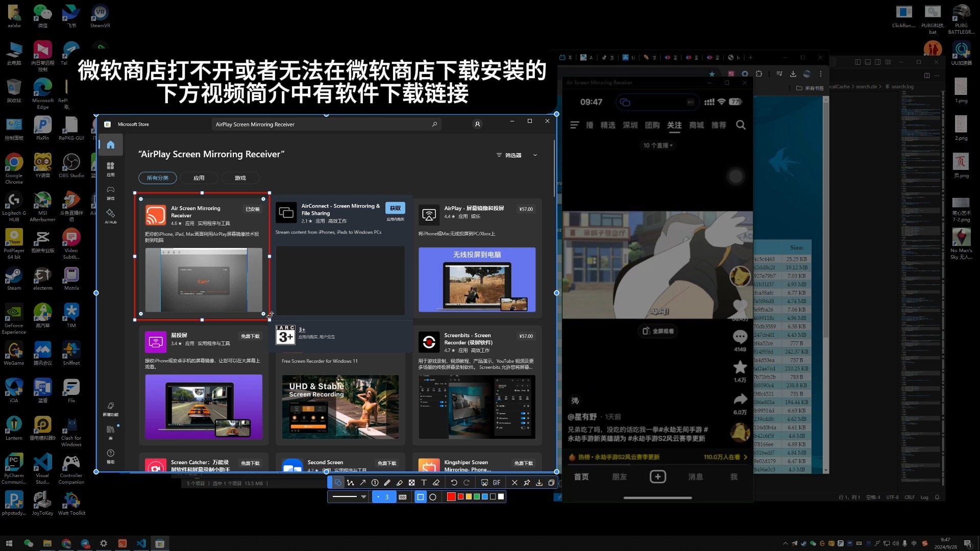Switch to 关注 tab in mirrored phone
This screenshot has width=980, height=551.
[x=674, y=126]
